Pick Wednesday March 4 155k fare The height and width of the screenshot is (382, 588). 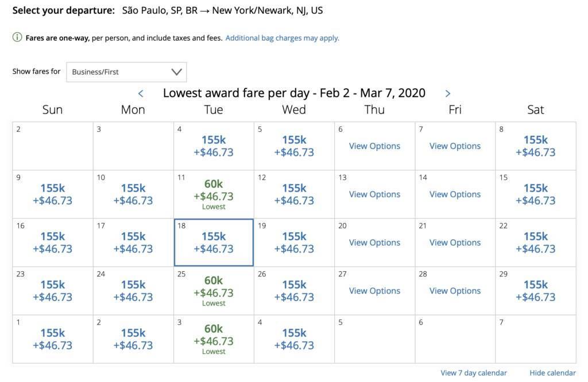[294, 340]
